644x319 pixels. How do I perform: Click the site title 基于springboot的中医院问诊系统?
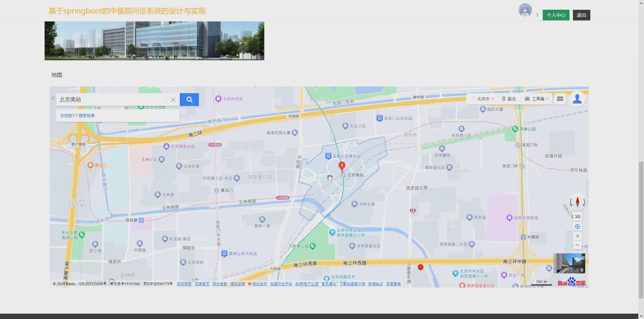(x=127, y=11)
